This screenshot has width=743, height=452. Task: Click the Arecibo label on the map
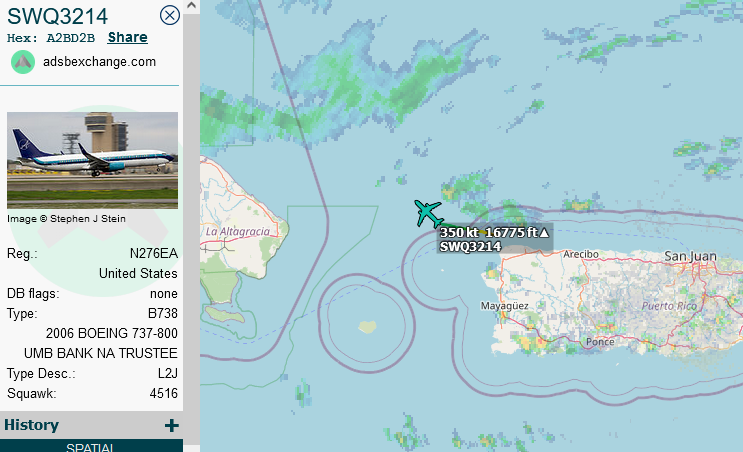pos(580,254)
